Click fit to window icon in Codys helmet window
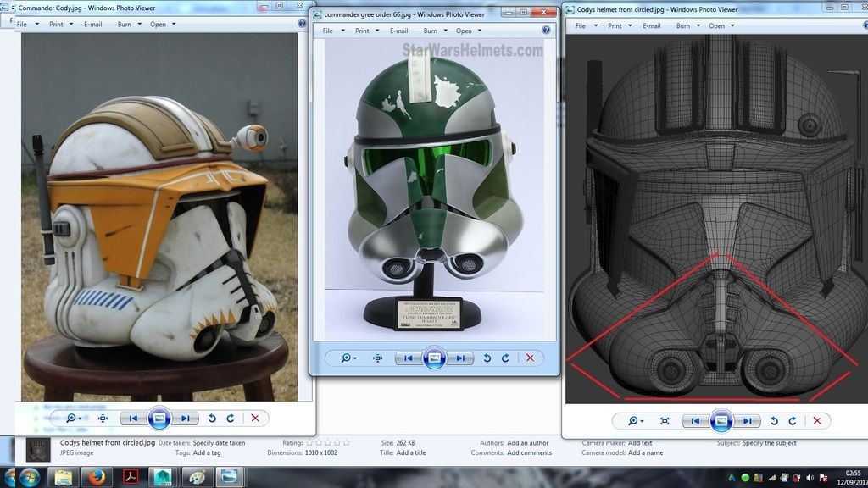 point(665,421)
